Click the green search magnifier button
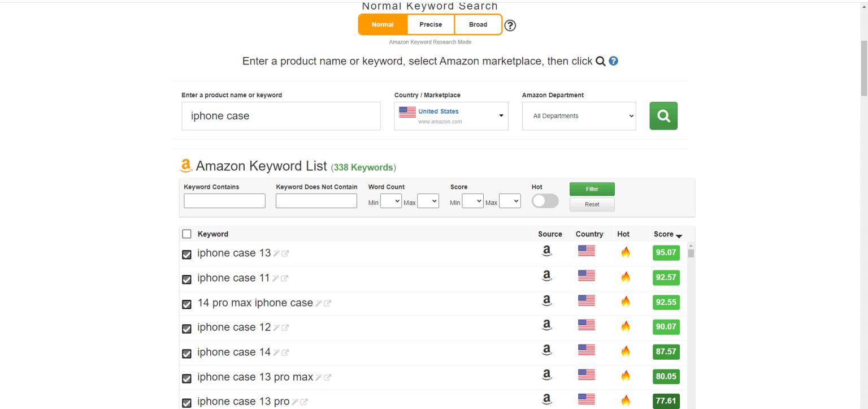The image size is (868, 409). pos(663,116)
